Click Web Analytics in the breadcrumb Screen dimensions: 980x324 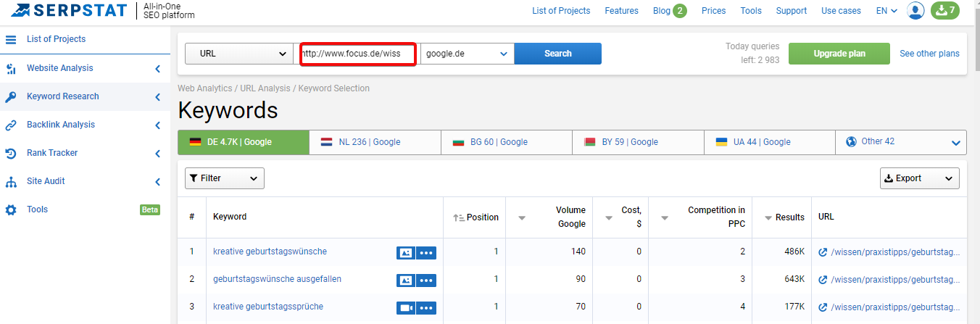click(x=205, y=88)
